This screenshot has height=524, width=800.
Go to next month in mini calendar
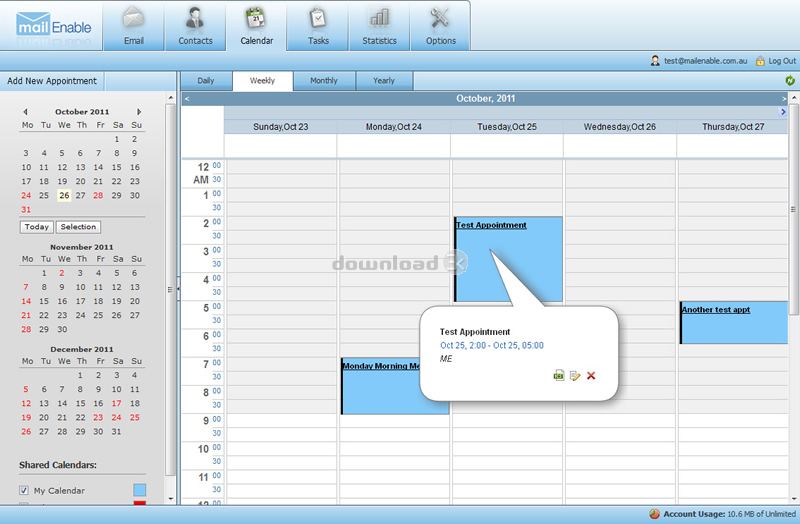point(139,112)
